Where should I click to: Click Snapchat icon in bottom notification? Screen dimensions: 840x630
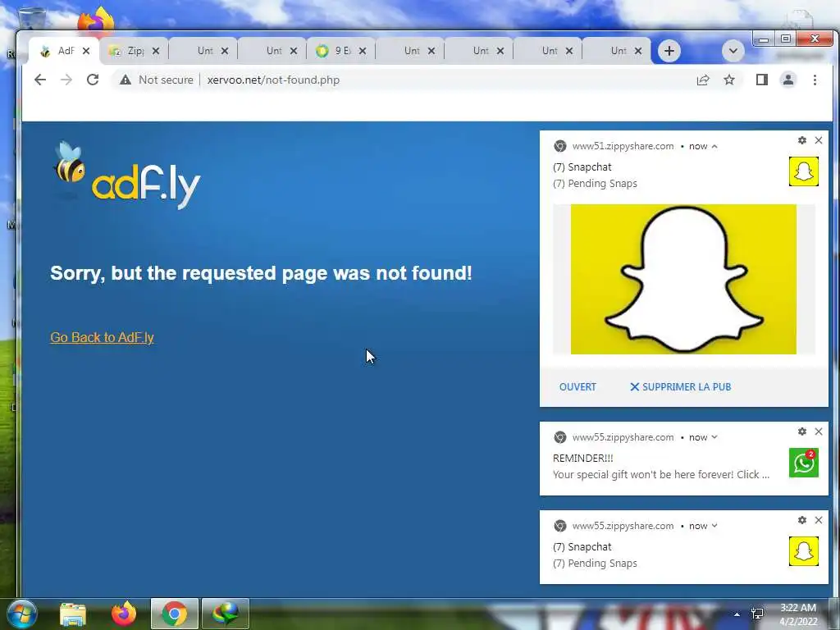point(804,551)
